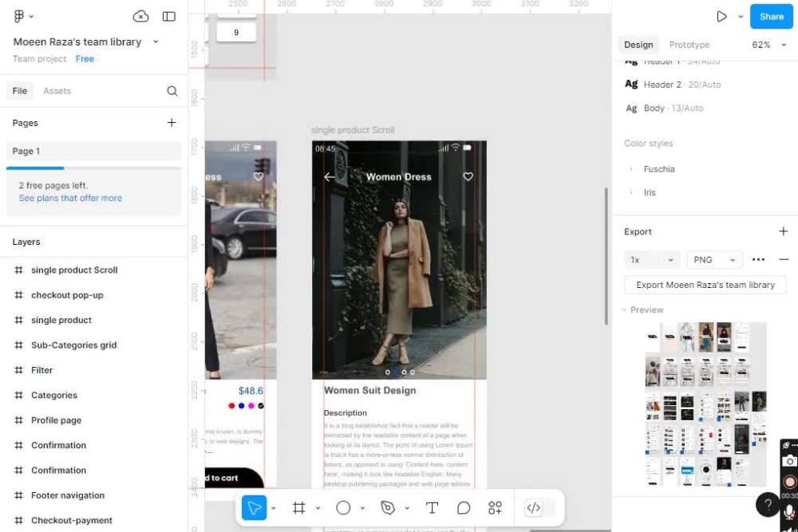Expand the Fuschia color style group
Viewport: 798px width, 532px height.
(631, 169)
